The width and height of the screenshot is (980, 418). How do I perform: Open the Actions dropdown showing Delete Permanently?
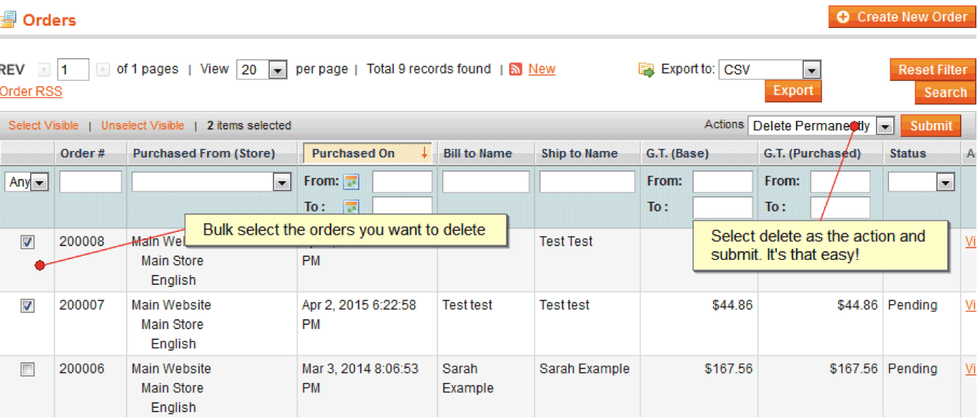coord(886,126)
